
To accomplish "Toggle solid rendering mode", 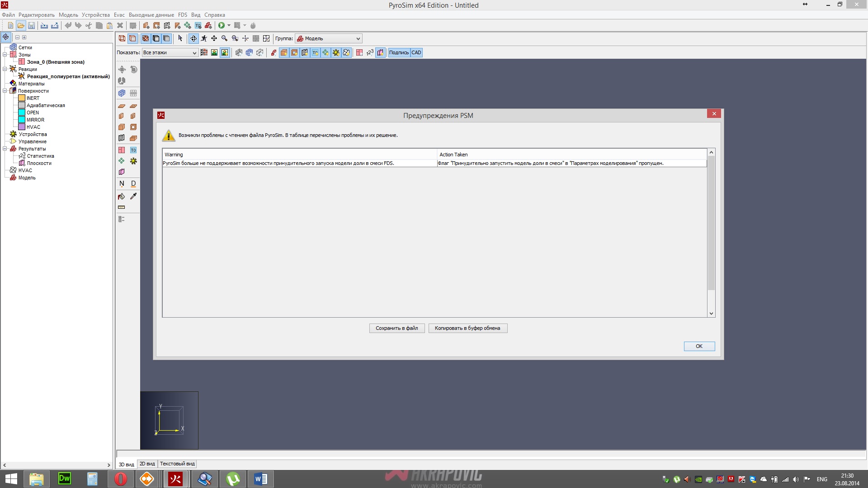I will (x=132, y=38).
